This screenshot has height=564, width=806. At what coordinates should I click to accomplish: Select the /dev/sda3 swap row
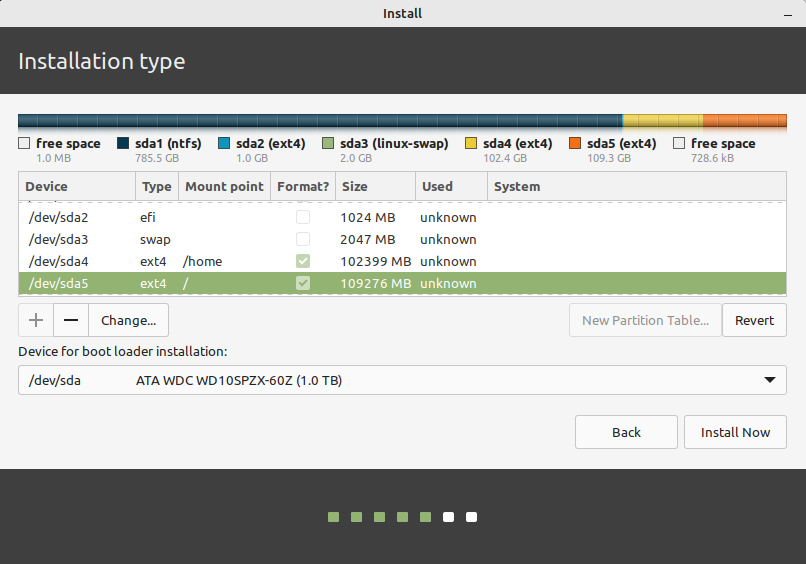click(402, 240)
